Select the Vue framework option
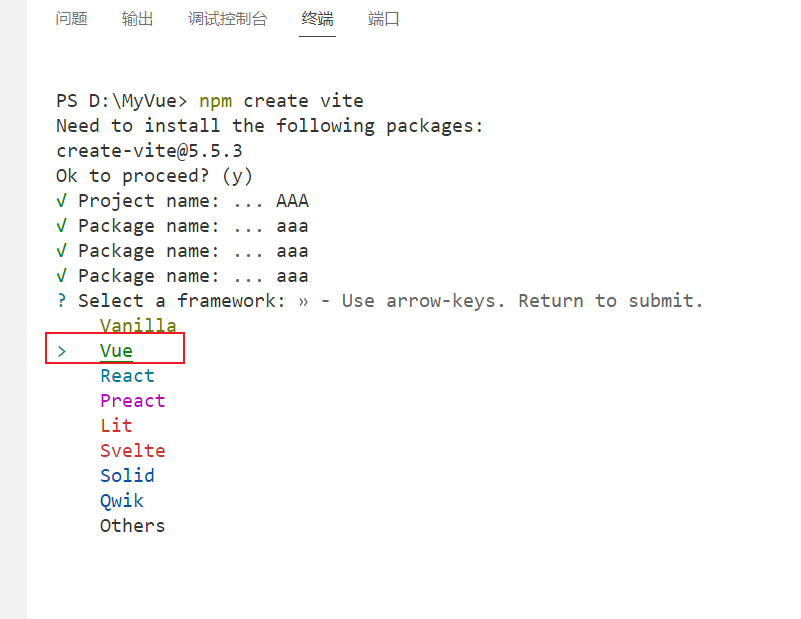 117,350
